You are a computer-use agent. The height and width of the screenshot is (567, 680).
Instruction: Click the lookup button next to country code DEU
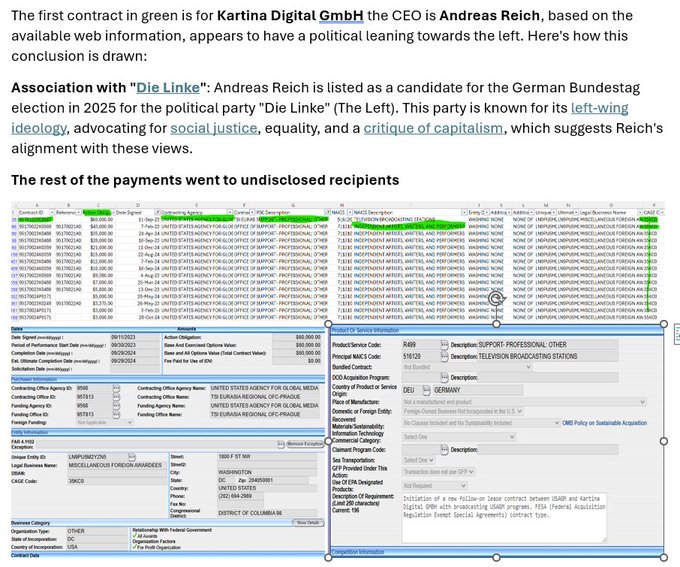coord(427,391)
